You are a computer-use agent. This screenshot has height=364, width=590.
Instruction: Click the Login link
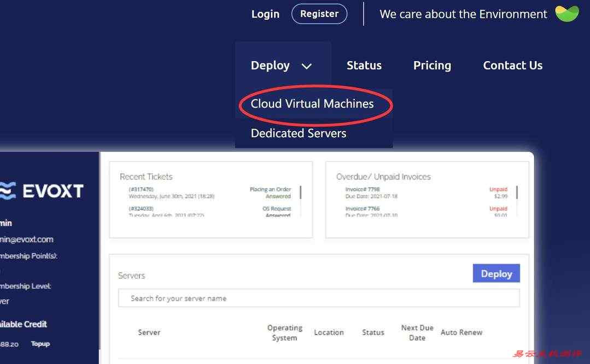(265, 14)
